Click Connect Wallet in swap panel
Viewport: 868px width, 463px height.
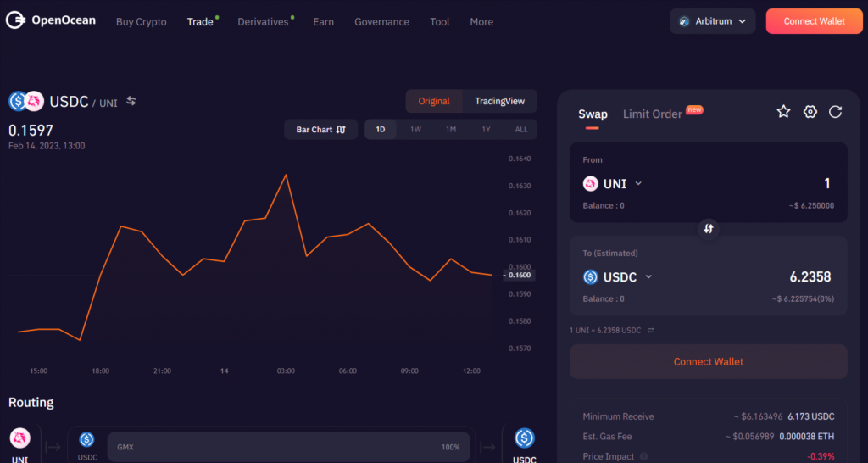coord(709,361)
